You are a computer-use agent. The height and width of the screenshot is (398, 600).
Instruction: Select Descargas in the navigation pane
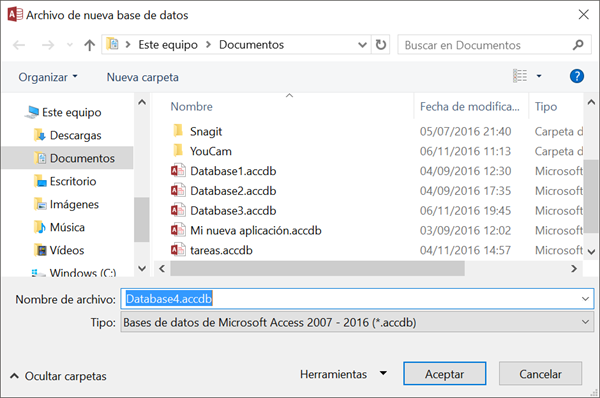pyautogui.click(x=75, y=135)
